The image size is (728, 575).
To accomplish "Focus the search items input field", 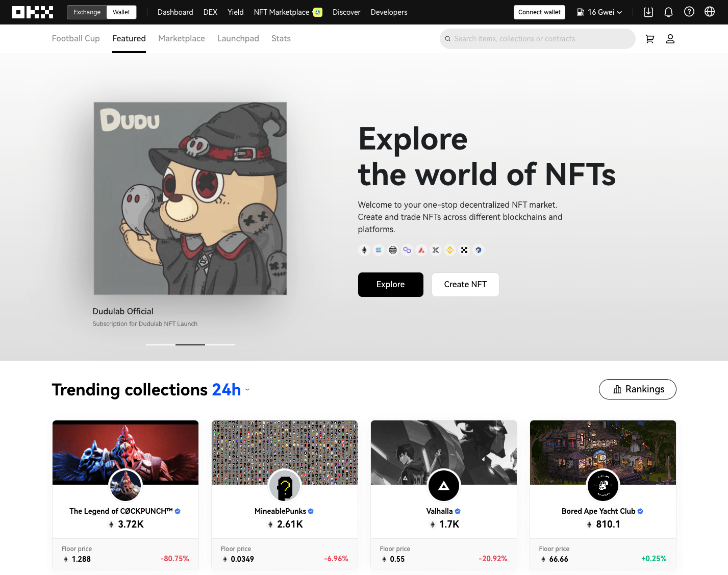I will [x=538, y=39].
